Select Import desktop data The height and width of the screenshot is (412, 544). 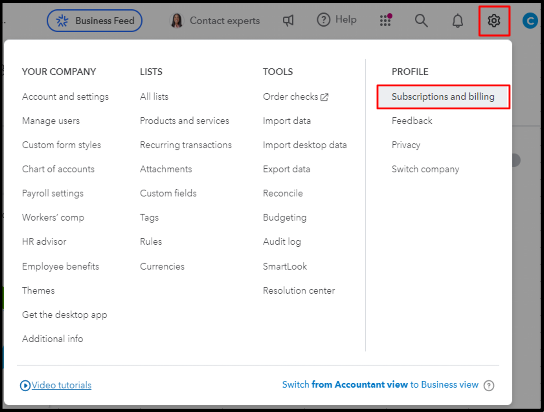[x=305, y=145]
